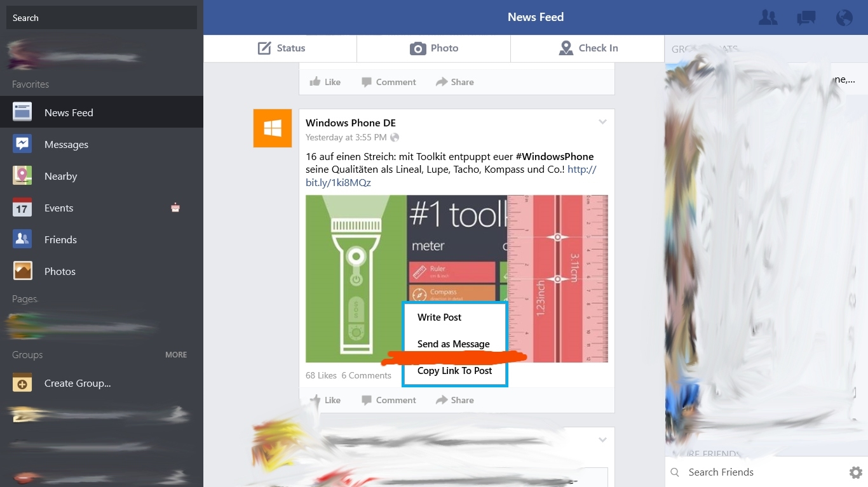Screen dimensions: 868x487
Task: Select the Photo upload tab
Action: [x=434, y=48]
